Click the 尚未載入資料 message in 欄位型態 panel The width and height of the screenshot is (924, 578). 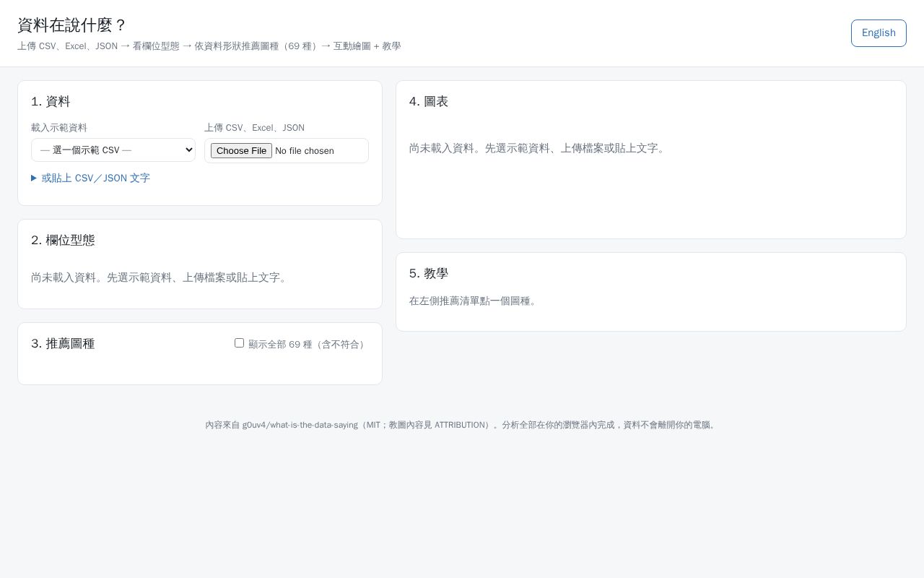pyautogui.click(x=160, y=277)
